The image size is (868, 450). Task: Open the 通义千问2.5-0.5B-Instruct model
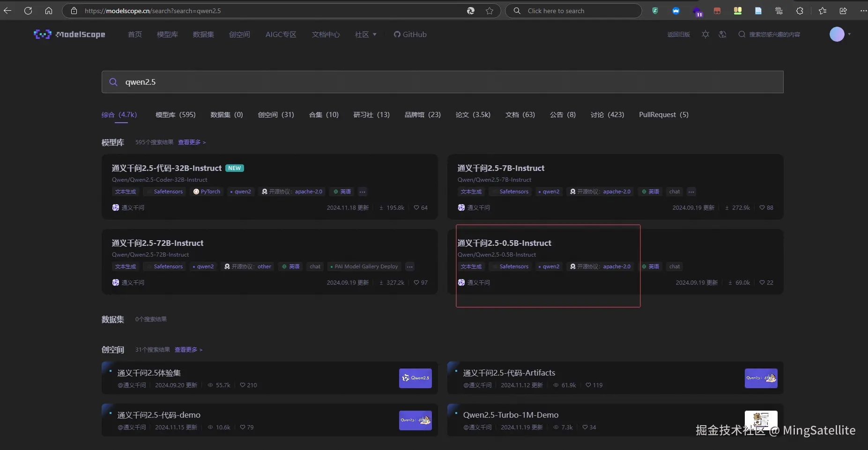click(x=504, y=243)
